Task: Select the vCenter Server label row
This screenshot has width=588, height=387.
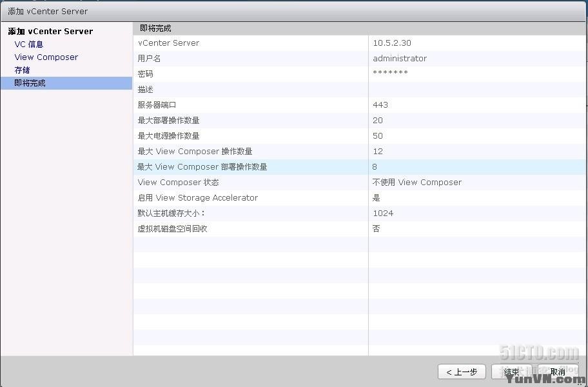Action: tap(168, 43)
